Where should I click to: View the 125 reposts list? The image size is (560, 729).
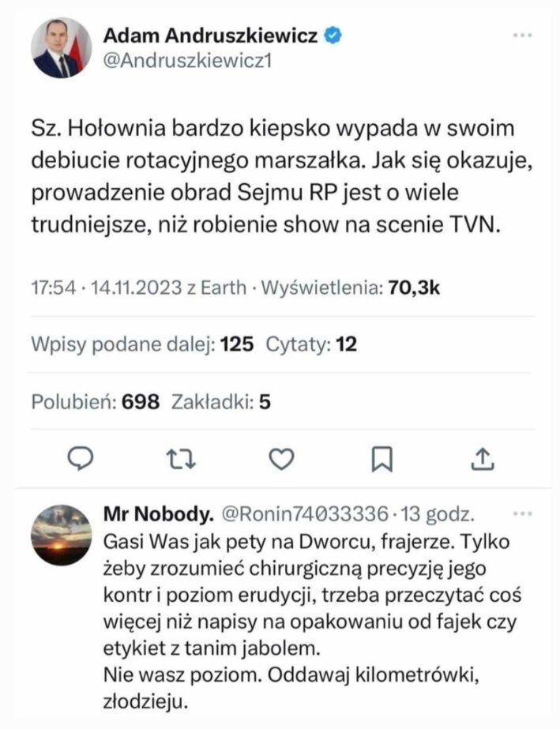click(x=142, y=344)
